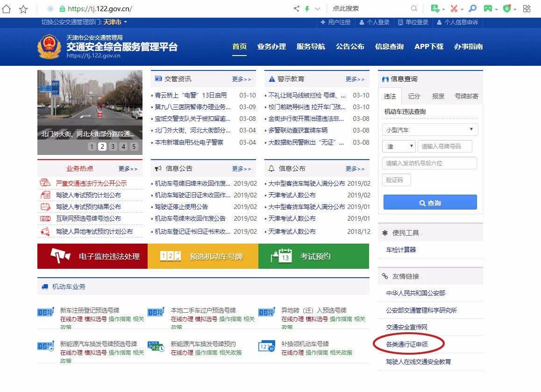Switch carousel to slide 5
Image resolution: width=541 pixels, height=392 pixels.
[x=134, y=147]
